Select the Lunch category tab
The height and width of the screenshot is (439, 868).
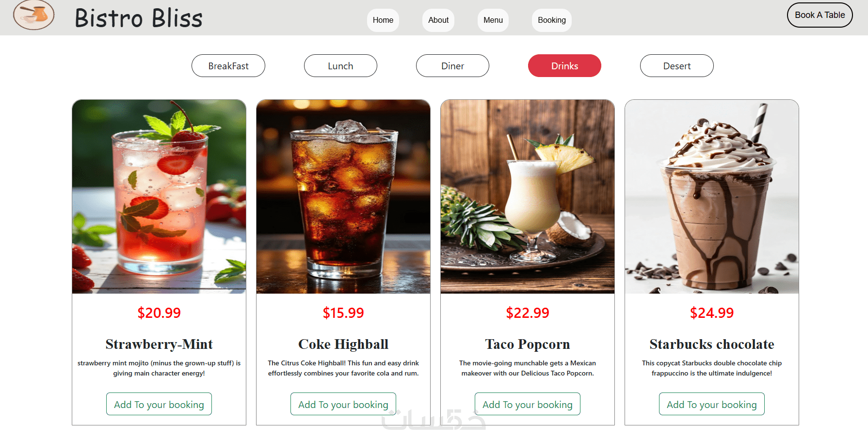pyautogui.click(x=340, y=66)
